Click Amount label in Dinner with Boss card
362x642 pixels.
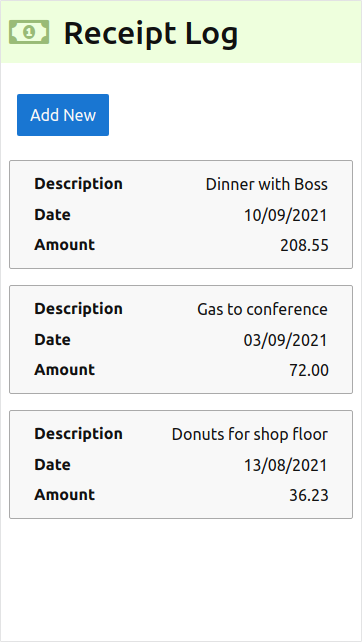point(65,245)
